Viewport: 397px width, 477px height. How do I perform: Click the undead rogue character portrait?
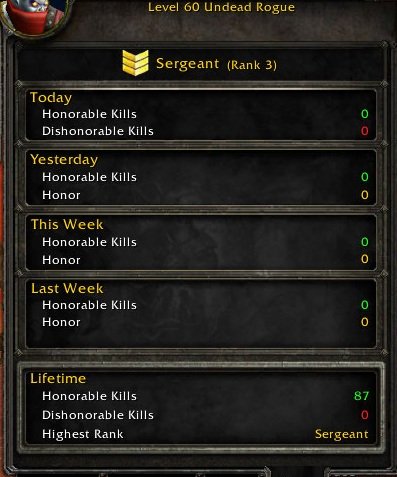pos(35,16)
